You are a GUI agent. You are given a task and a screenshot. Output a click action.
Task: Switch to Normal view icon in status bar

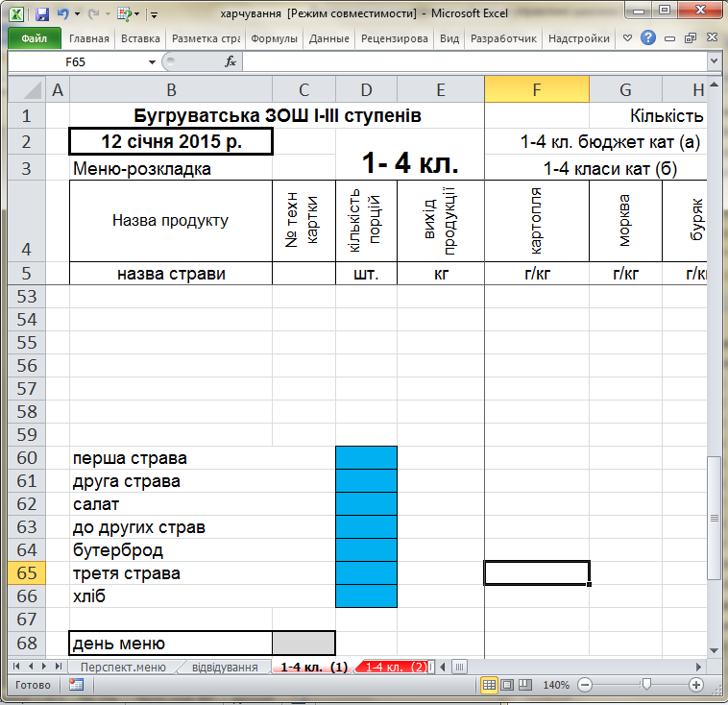[489, 685]
